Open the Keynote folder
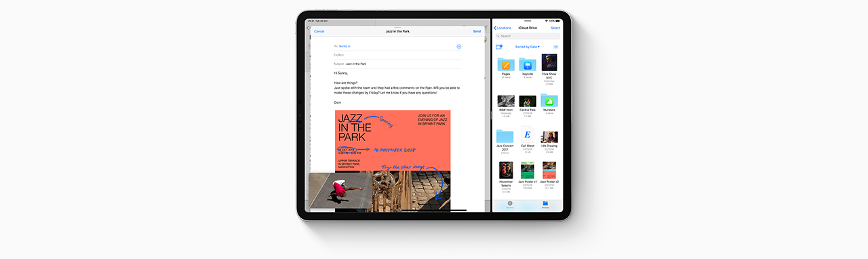868x259 pixels. pos(528,64)
